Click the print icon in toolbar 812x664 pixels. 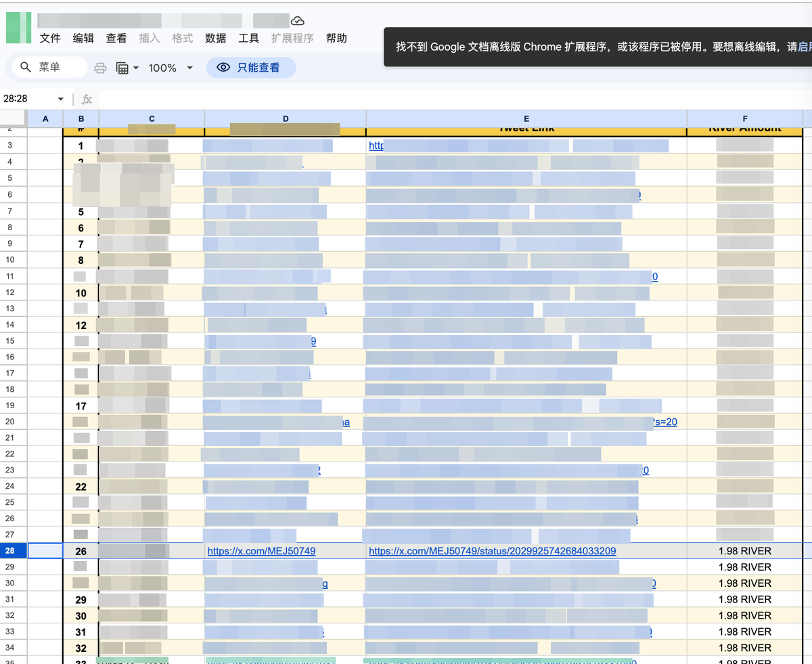[x=100, y=68]
